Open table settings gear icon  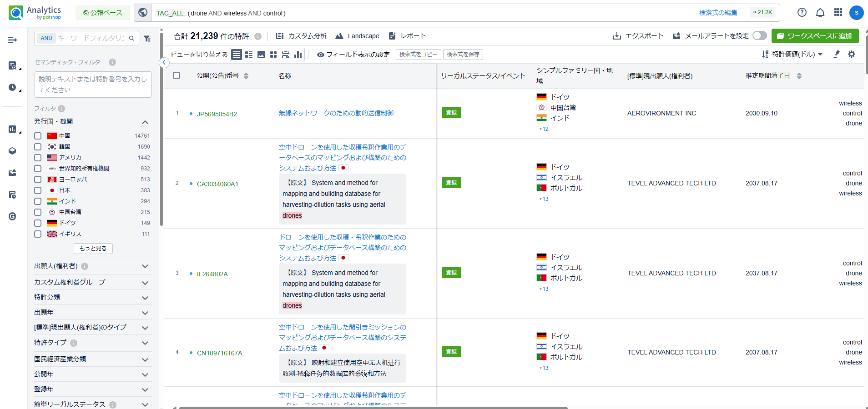[851, 54]
